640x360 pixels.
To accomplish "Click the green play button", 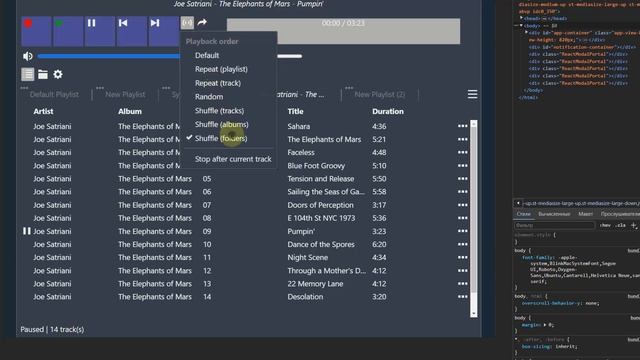I will 68,31.
